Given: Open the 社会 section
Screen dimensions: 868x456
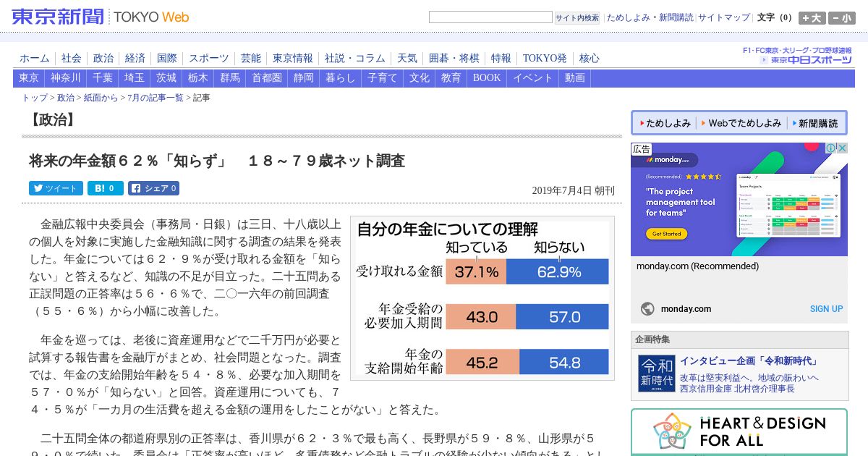Looking at the screenshot, I should [72, 59].
